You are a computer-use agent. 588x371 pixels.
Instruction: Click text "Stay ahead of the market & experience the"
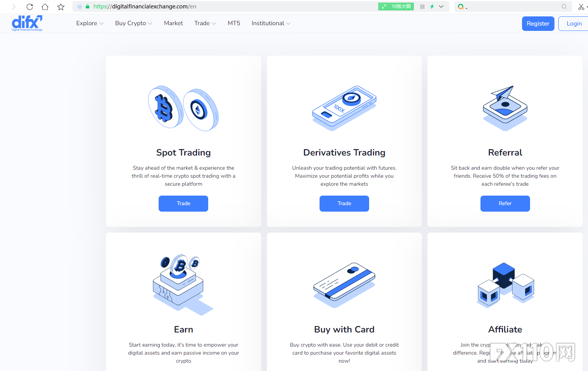[183, 168]
